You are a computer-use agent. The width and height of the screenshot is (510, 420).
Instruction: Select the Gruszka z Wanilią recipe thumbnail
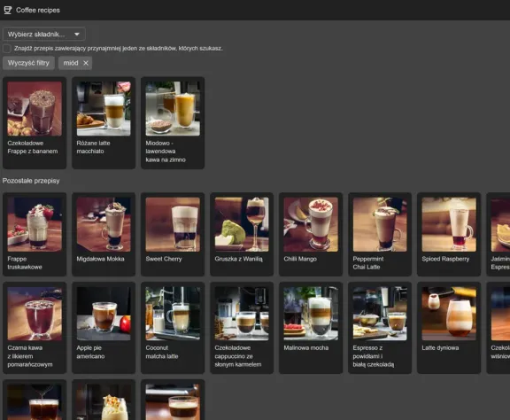[x=242, y=224]
